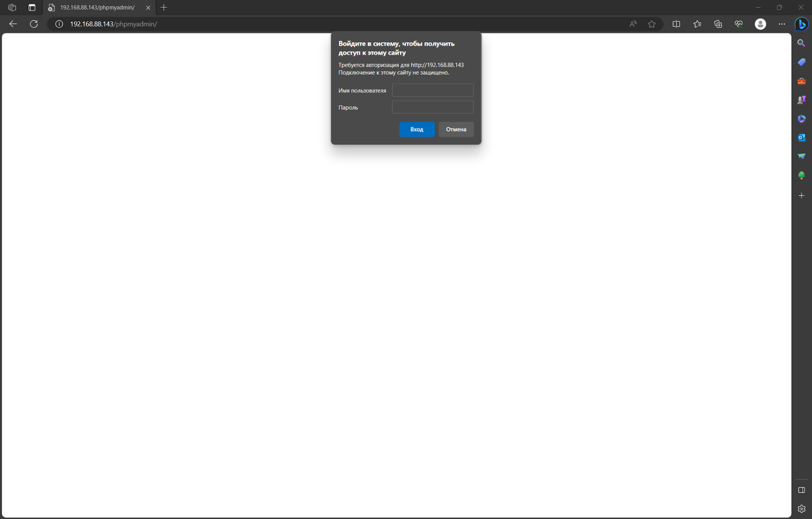Viewport: 812px width, 519px height.
Task: Open sidebar Games chess icon
Action: tap(801, 100)
